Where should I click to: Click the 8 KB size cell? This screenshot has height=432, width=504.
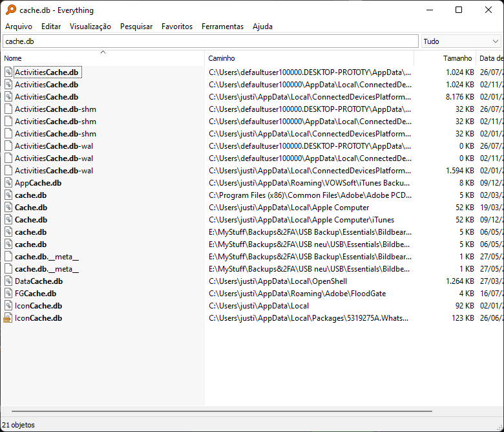coord(467,183)
